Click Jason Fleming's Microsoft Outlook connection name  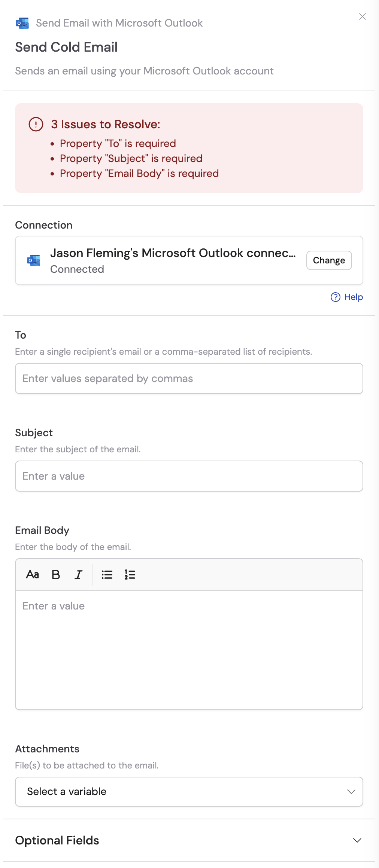[173, 253]
